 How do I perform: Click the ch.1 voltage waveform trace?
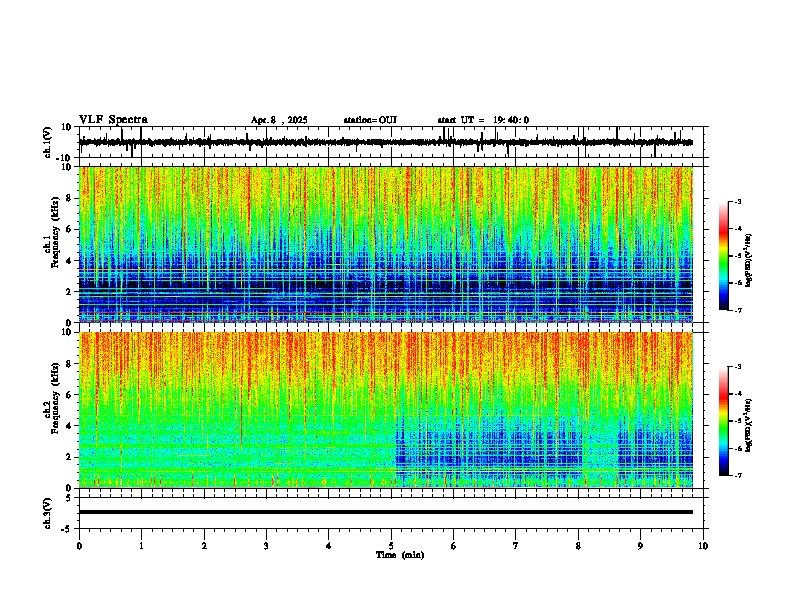(386, 142)
